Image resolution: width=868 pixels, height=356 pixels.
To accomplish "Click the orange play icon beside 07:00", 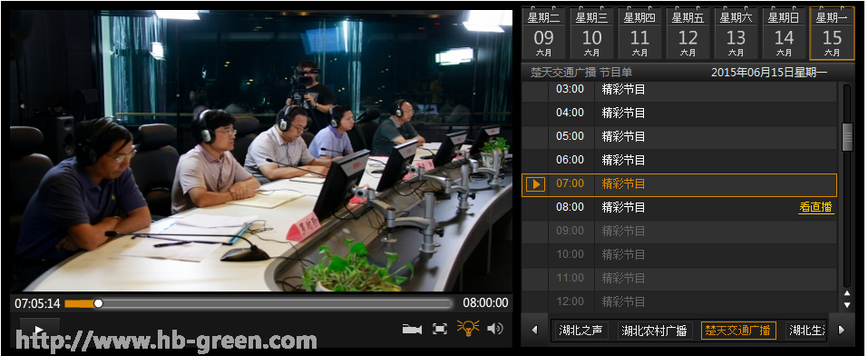I will coord(535,183).
